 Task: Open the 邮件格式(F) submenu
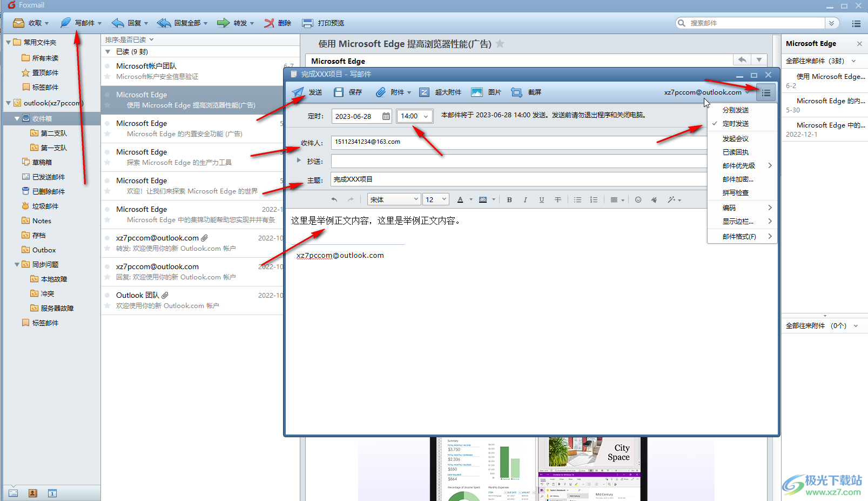pyautogui.click(x=742, y=237)
